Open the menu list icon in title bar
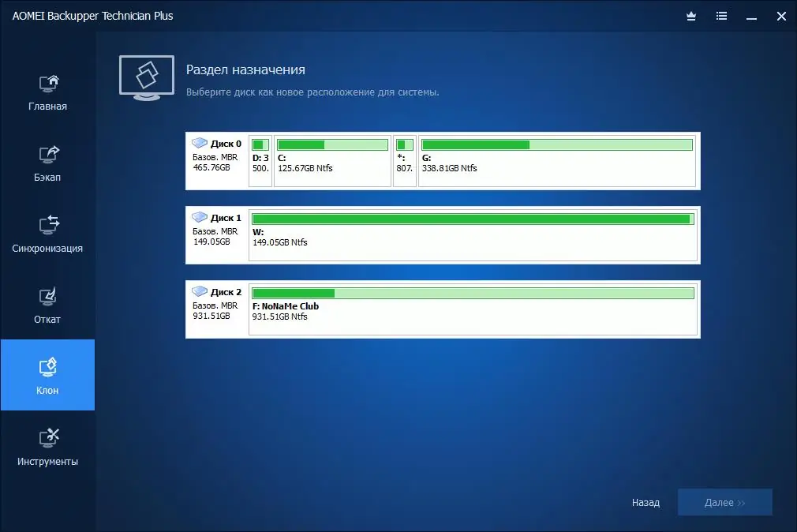Screen dimensions: 797x532 [721, 16]
